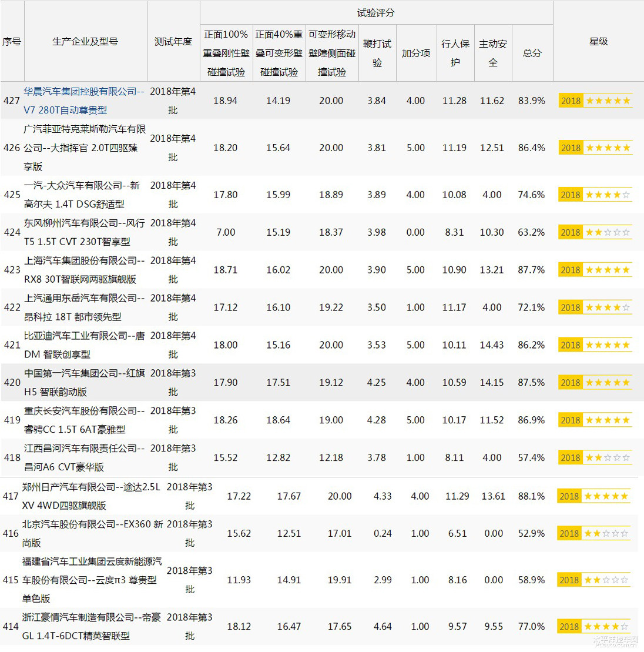
Task: Click the total score 88.1%
Action: (x=531, y=496)
